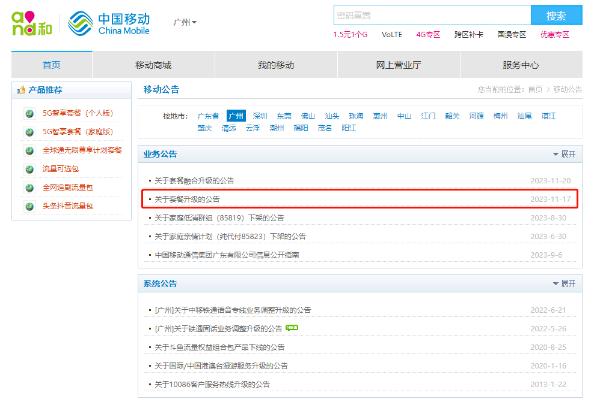Select 深圳 in the city filter
This screenshot has height=417, width=600.
click(x=260, y=116)
